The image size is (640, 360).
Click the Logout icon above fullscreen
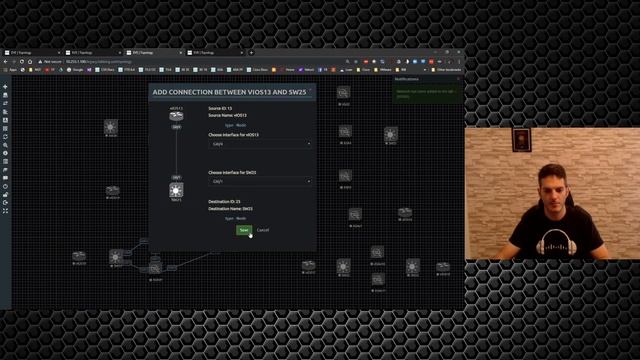click(5, 203)
